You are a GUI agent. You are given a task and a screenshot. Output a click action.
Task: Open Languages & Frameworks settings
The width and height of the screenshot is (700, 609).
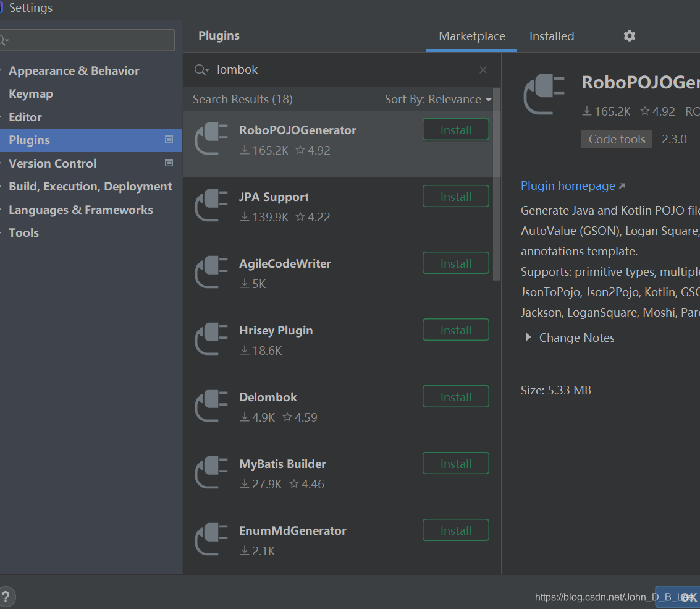pos(81,210)
